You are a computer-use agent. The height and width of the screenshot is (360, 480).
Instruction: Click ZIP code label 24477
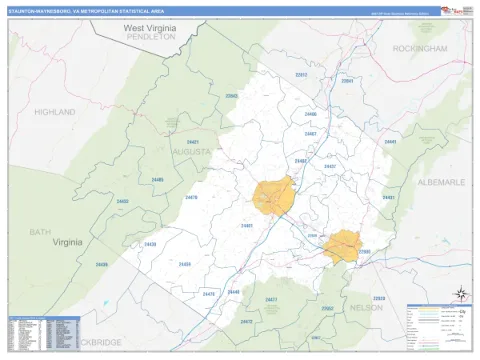tap(271, 300)
